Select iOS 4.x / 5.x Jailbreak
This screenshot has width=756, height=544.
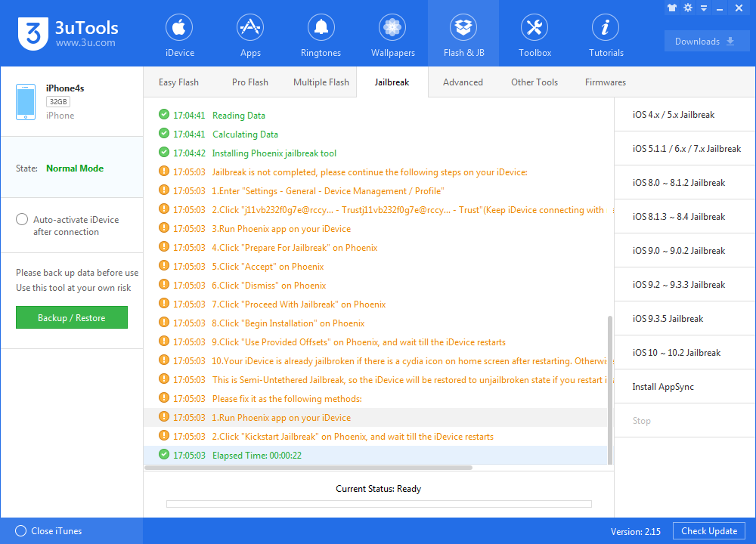coord(685,115)
